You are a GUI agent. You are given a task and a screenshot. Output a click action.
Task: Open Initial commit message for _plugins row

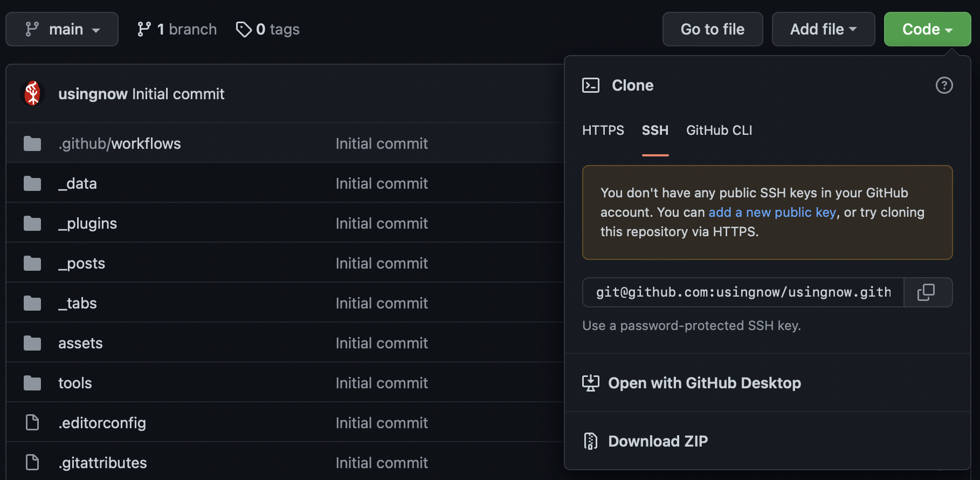(x=382, y=223)
